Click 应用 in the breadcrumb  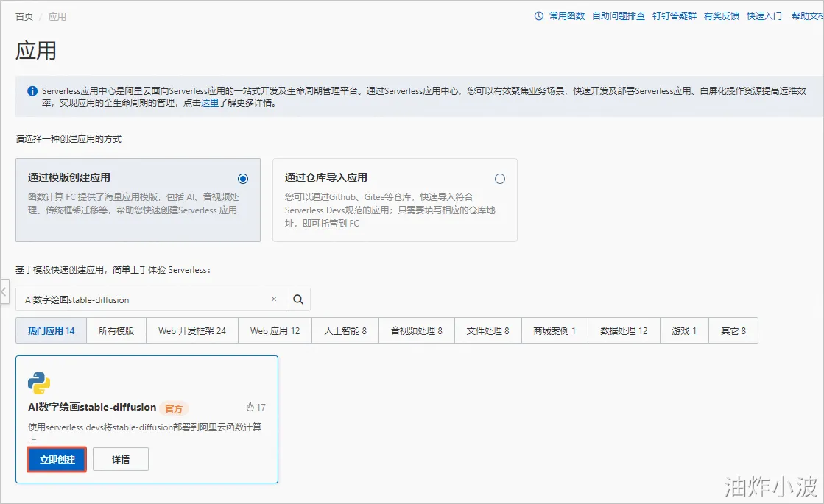pyautogui.click(x=57, y=16)
